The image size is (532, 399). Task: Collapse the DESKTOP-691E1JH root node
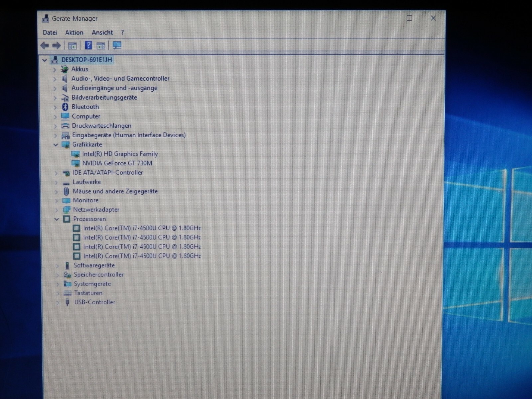point(44,60)
